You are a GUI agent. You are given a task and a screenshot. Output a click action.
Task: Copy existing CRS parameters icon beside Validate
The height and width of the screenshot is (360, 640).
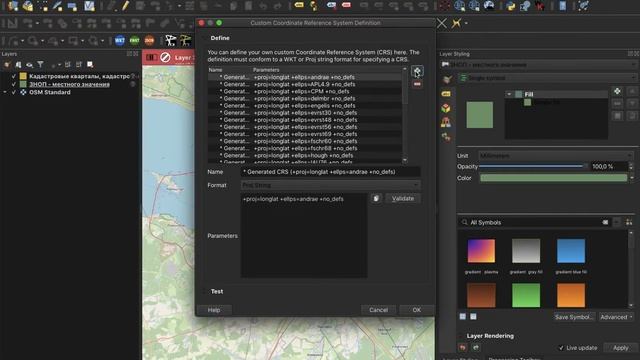376,198
